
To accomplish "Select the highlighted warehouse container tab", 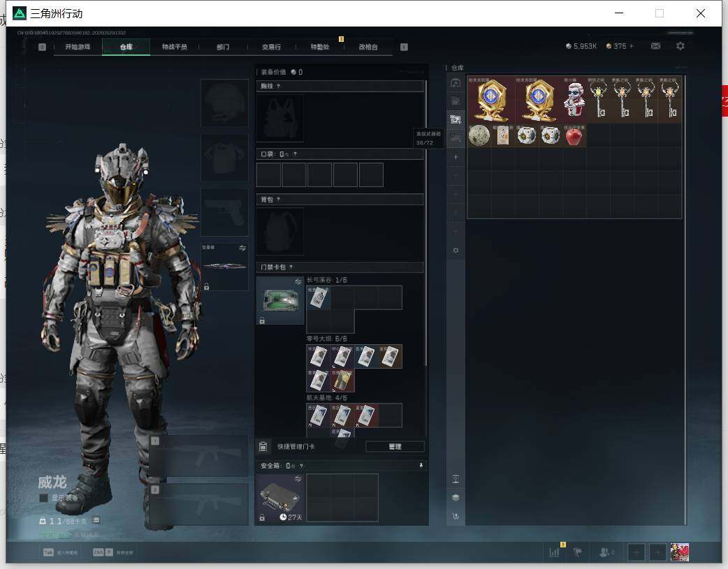I will coord(456,120).
